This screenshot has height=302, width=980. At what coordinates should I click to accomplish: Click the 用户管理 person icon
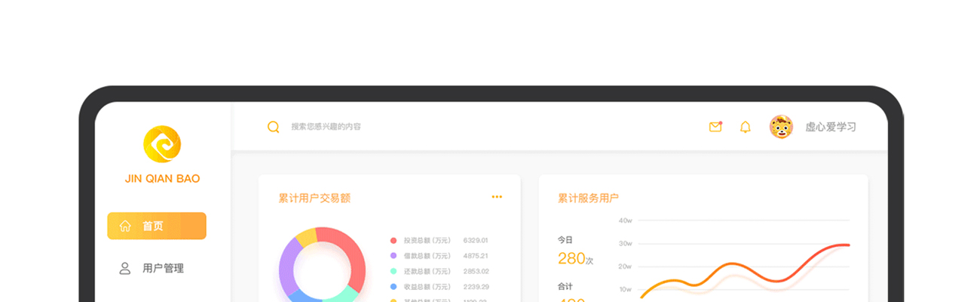(x=125, y=268)
